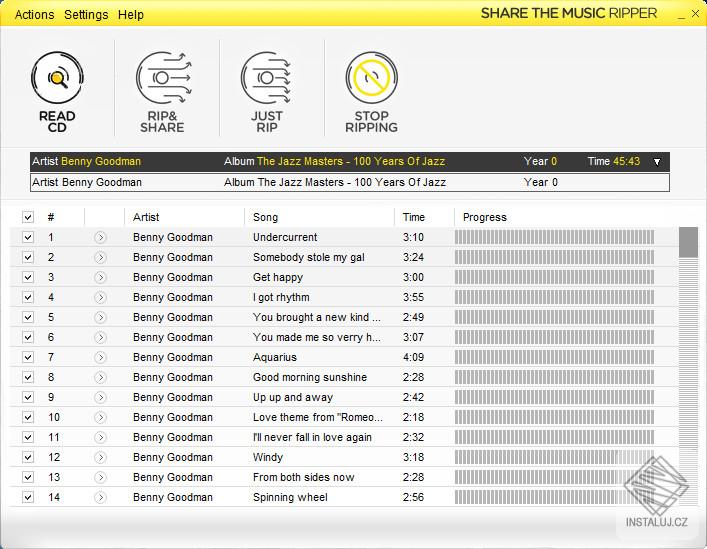
Task: Click the Read CD disc icon
Action: 57,78
